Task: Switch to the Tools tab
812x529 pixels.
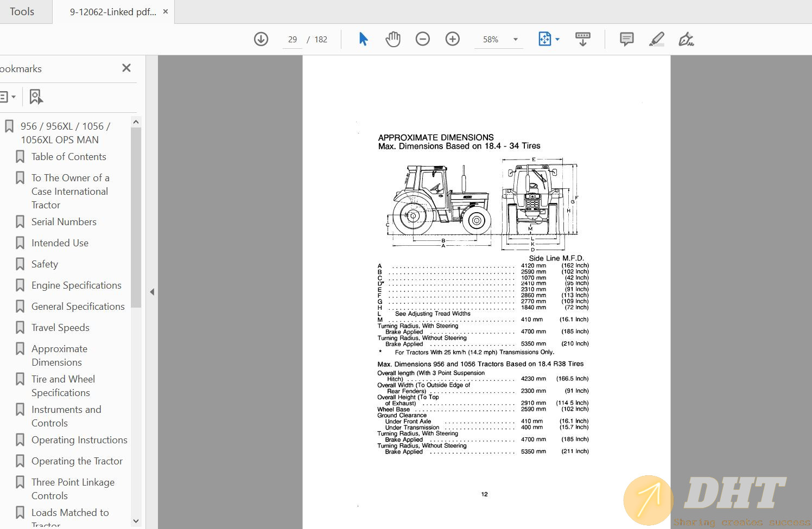Action: pos(22,11)
